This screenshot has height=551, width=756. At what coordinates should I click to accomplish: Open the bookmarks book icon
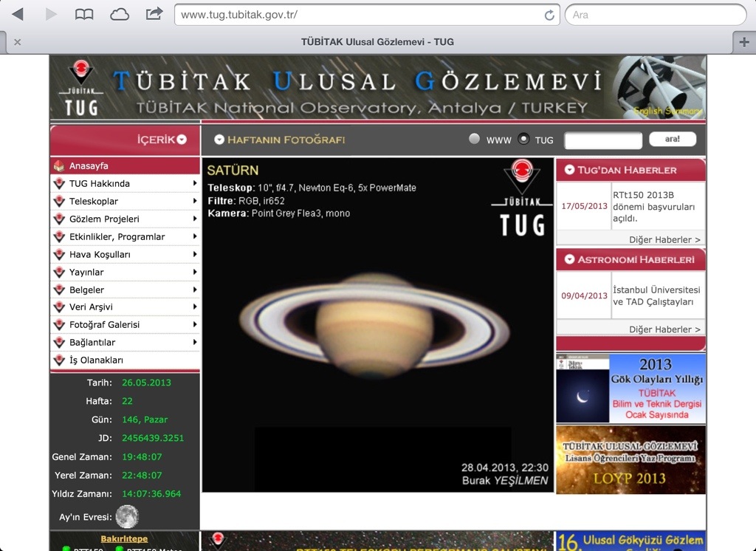(85, 14)
